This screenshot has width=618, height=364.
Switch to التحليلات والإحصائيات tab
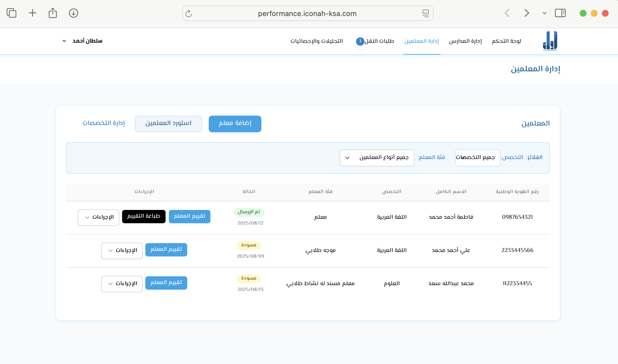click(x=316, y=41)
